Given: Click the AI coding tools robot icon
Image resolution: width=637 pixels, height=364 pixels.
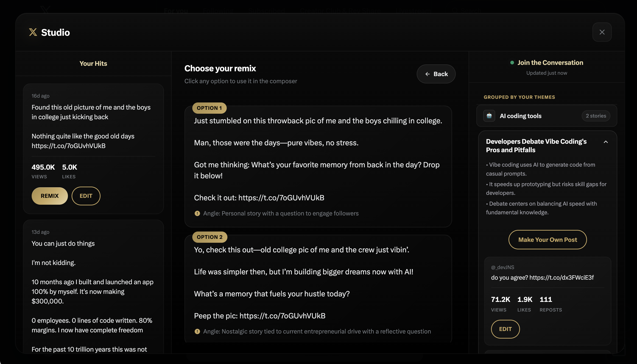Looking at the screenshot, I should coord(489,116).
